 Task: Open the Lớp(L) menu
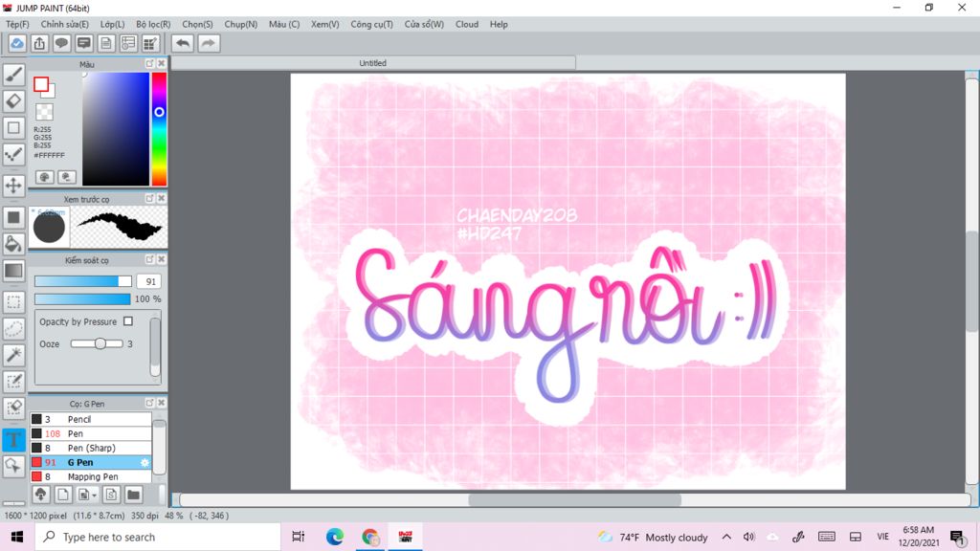[113, 24]
